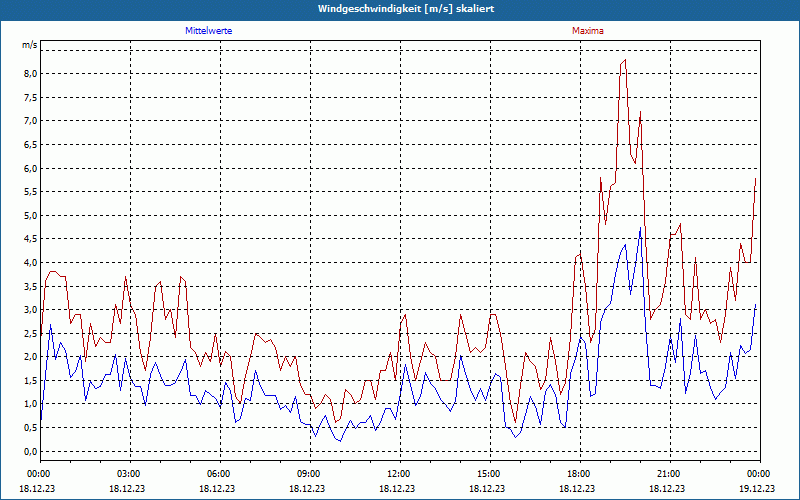Click the 8,0 y-axis value

point(31,73)
